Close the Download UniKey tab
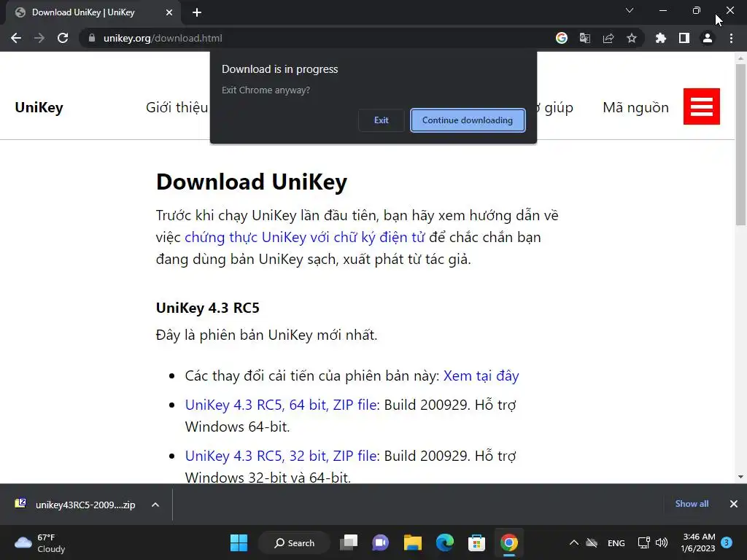Screen dimensions: 747x560 click(x=169, y=12)
